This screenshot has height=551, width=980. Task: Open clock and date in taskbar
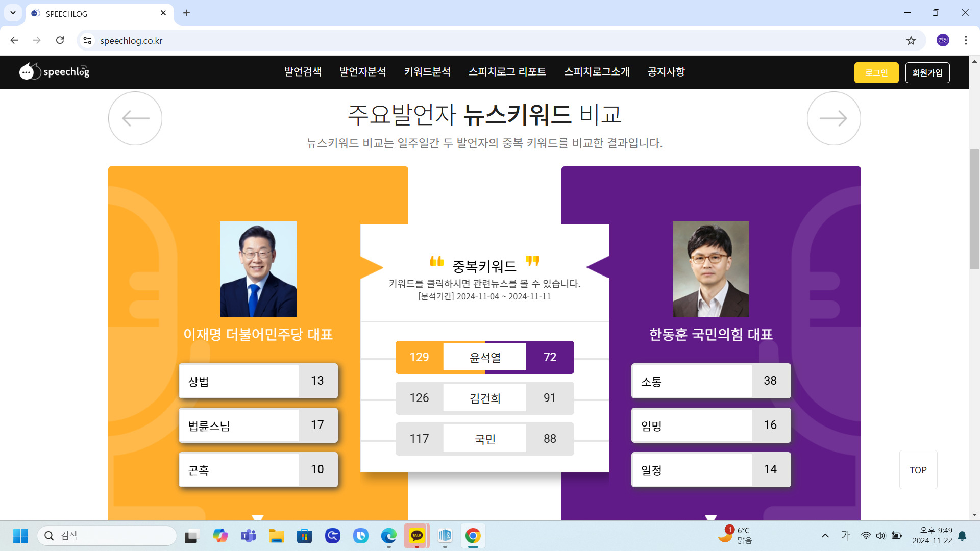pos(933,535)
